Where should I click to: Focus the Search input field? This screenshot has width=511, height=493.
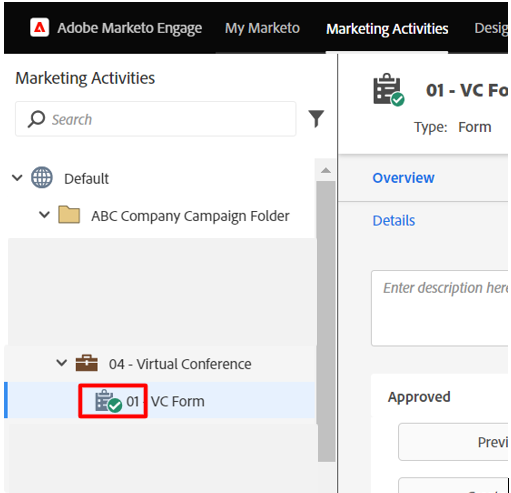pos(156,119)
